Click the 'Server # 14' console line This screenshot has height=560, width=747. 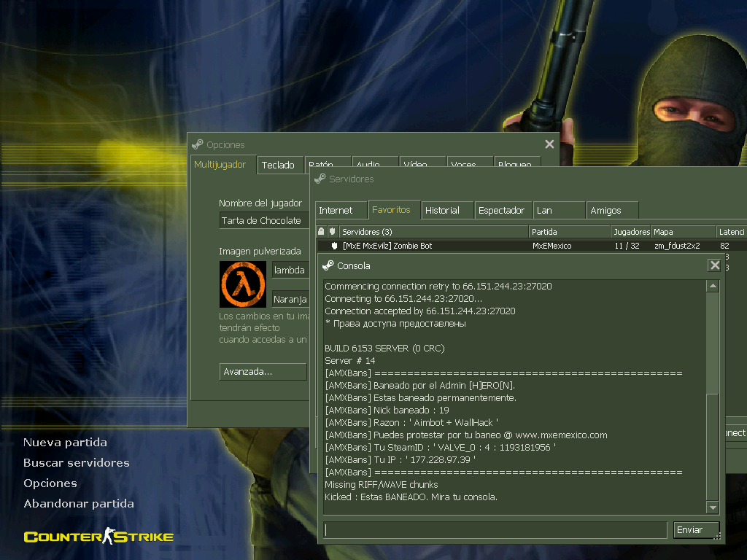pos(349,360)
